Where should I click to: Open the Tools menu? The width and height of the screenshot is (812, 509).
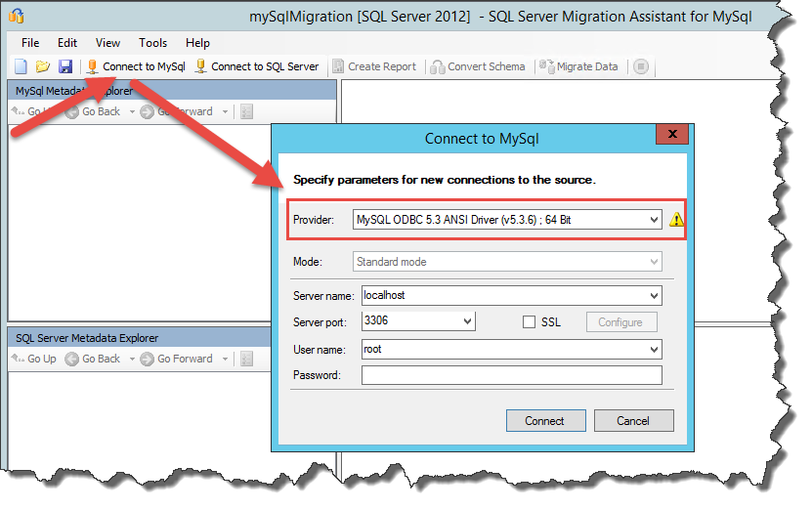click(x=152, y=43)
